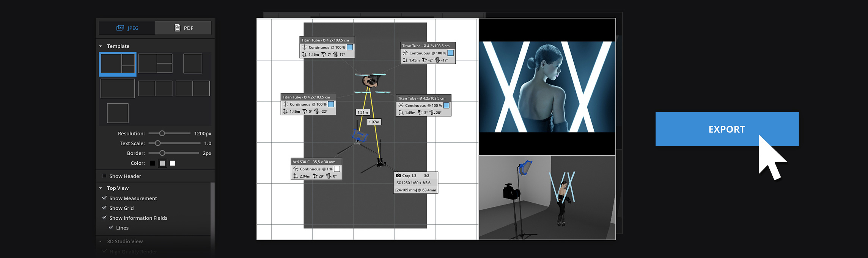The width and height of the screenshot is (868, 258).
Task: Click the ISO1250 1/60 s f/5.6 camera info
Action: pos(413,183)
